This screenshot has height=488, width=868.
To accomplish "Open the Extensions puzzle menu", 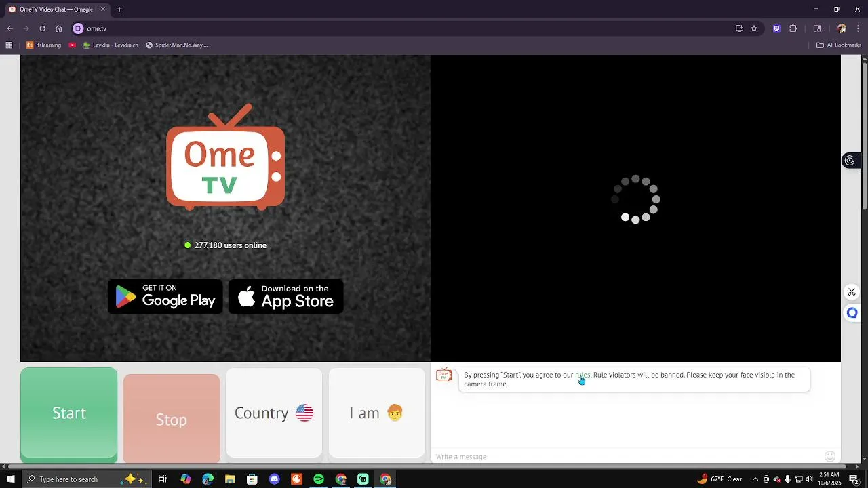I will pos(793,28).
